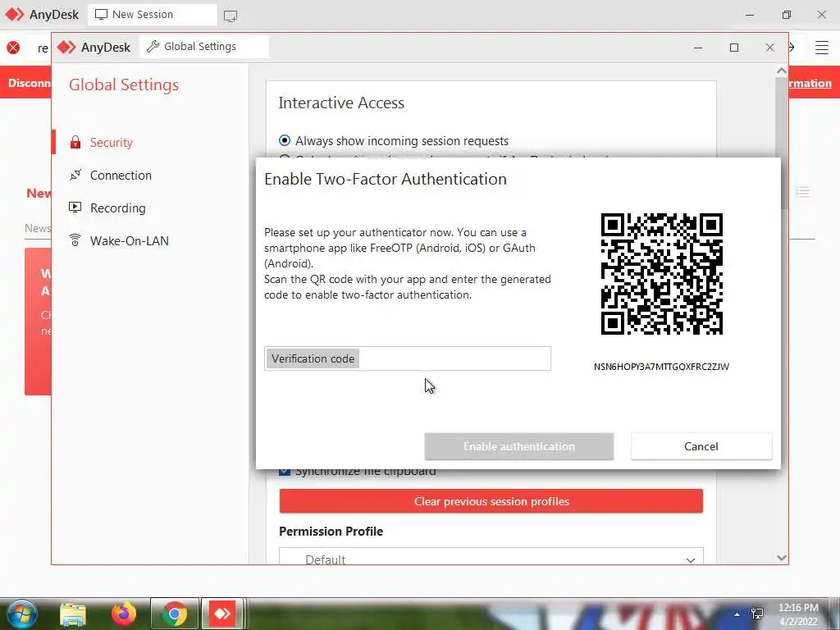Click the AnyDesk taskbar icon
Viewport: 840px width, 630px height.
click(222, 614)
